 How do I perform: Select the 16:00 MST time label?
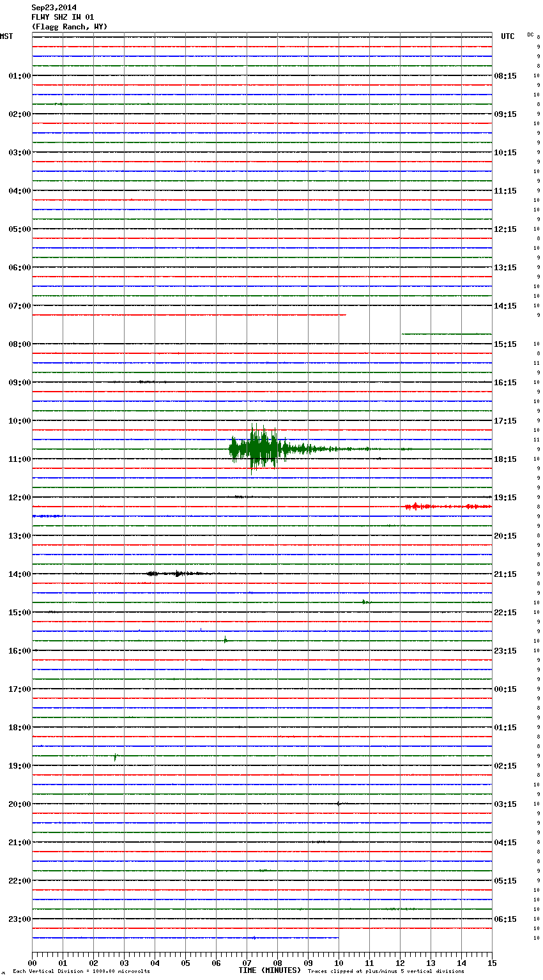pos(19,651)
